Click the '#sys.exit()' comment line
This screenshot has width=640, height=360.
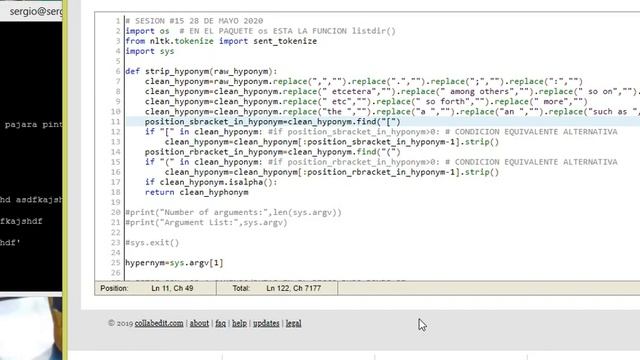click(x=152, y=243)
